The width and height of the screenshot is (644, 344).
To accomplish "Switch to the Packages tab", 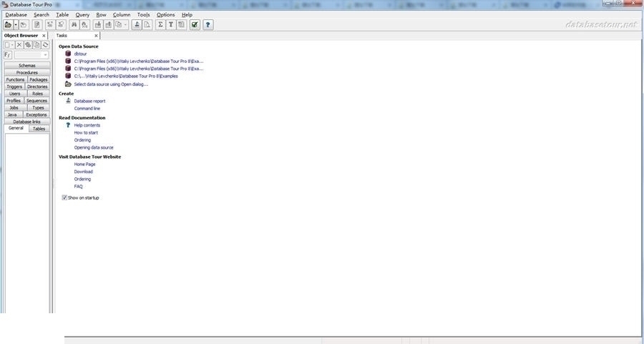I will tap(39, 79).
